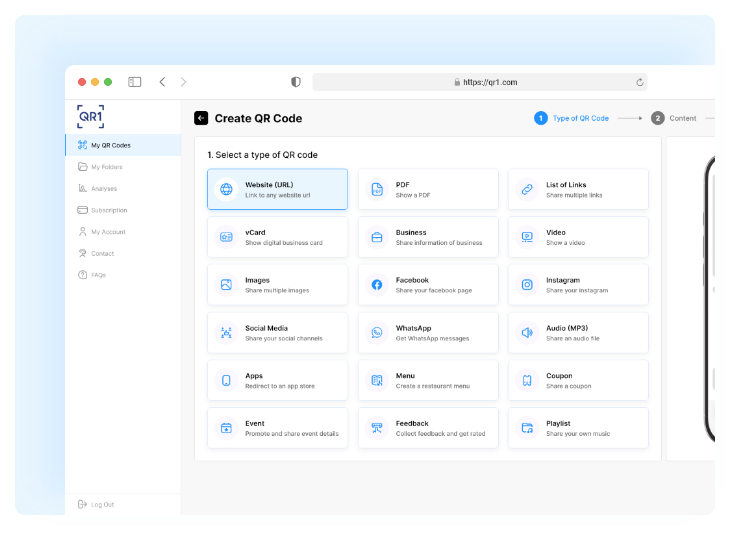Click the Log Out link
This screenshot has height=540, width=740.
[x=102, y=504]
